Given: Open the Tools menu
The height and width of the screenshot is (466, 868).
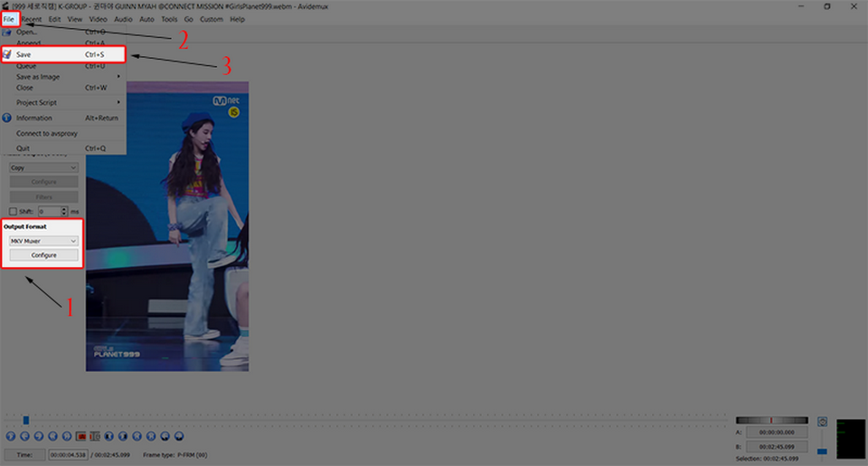Looking at the screenshot, I should coord(169,19).
